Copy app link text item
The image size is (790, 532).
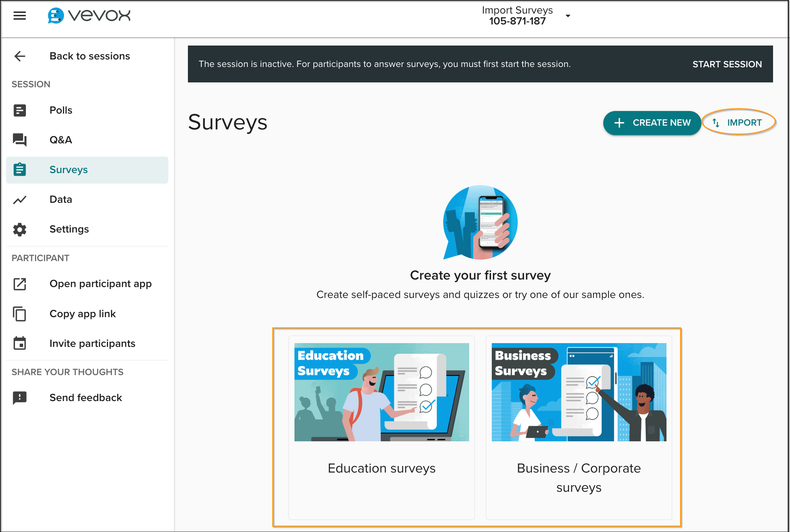[x=82, y=314]
